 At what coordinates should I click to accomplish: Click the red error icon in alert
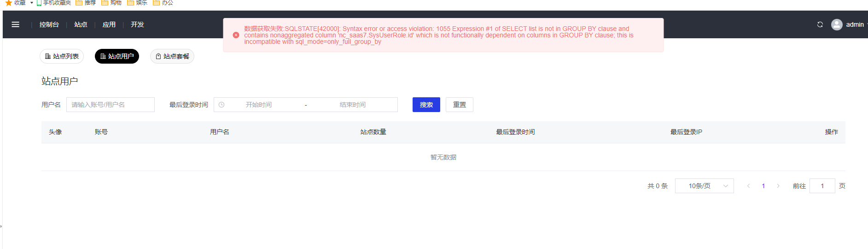pyautogui.click(x=236, y=35)
